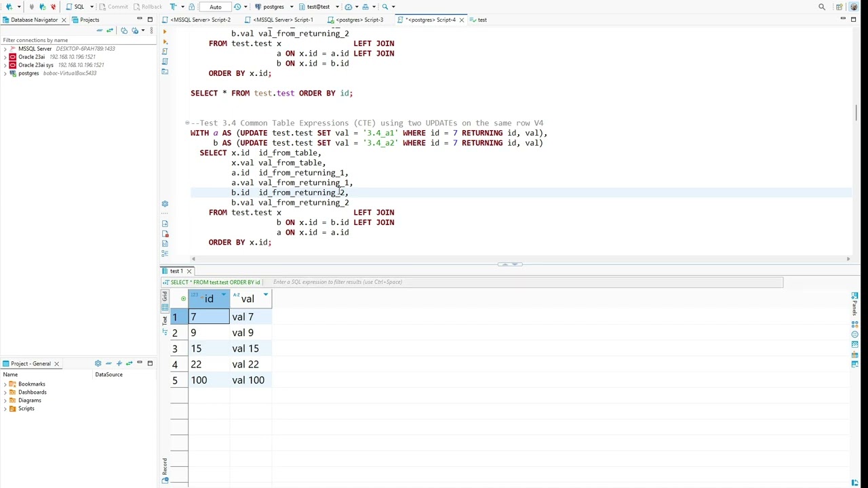
Task: Collapse all navigator nodes
Action: pyautogui.click(x=99, y=30)
